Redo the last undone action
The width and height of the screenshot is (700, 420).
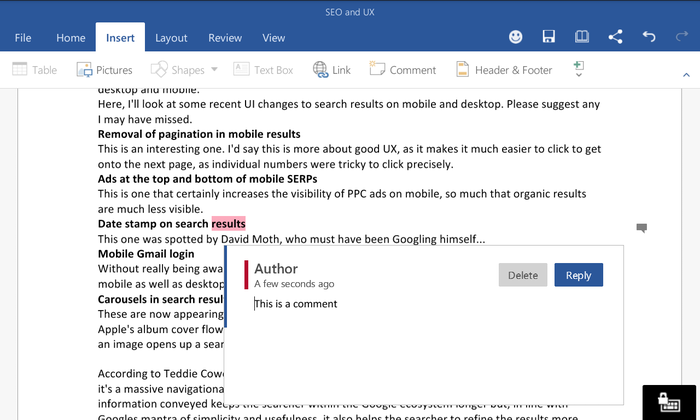(x=682, y=37)
